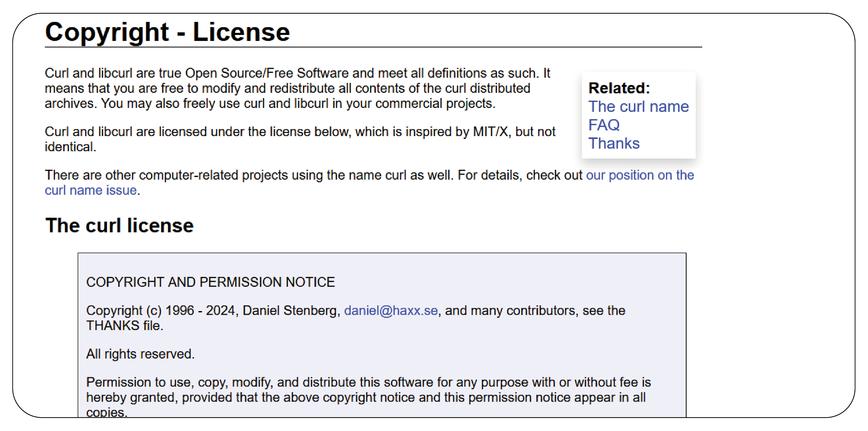This screenshot has height=431, width=868.
Task: Click 'The curl license' section heading
Action: (x=119, y=226)
